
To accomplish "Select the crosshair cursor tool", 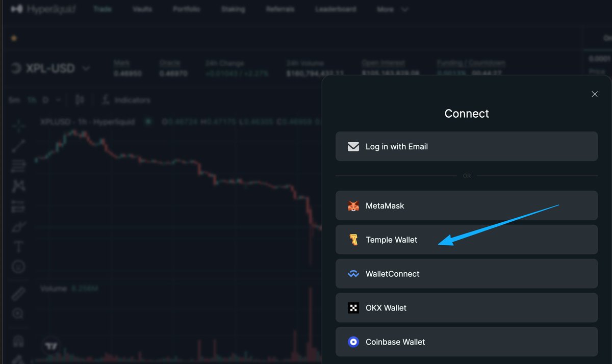I will [x=18, y=125].
